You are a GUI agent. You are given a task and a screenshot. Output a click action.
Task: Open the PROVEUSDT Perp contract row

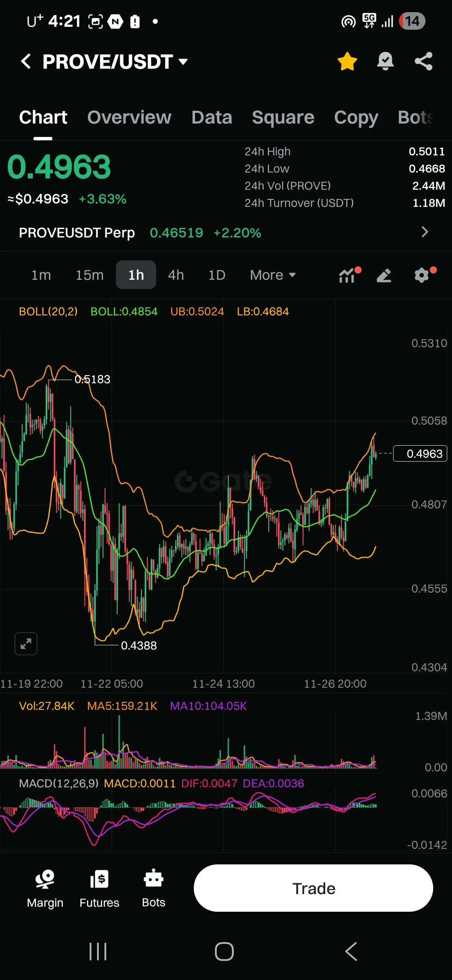pos(226,232)
